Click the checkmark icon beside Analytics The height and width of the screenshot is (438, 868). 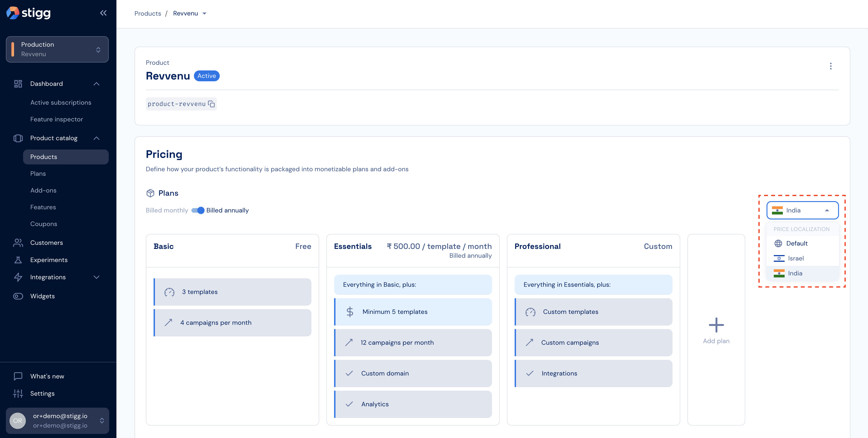[x=349, y=404]
